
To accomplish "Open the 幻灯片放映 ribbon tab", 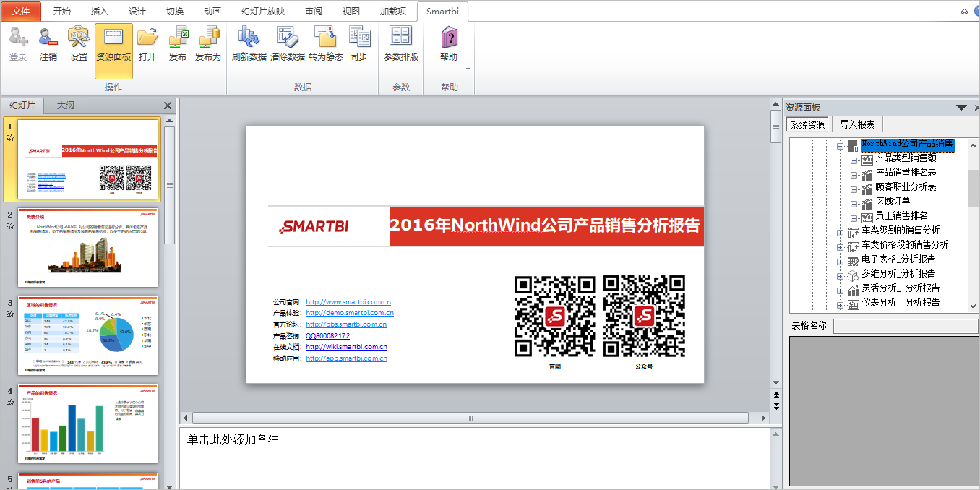I will click(x=263, y=12).
